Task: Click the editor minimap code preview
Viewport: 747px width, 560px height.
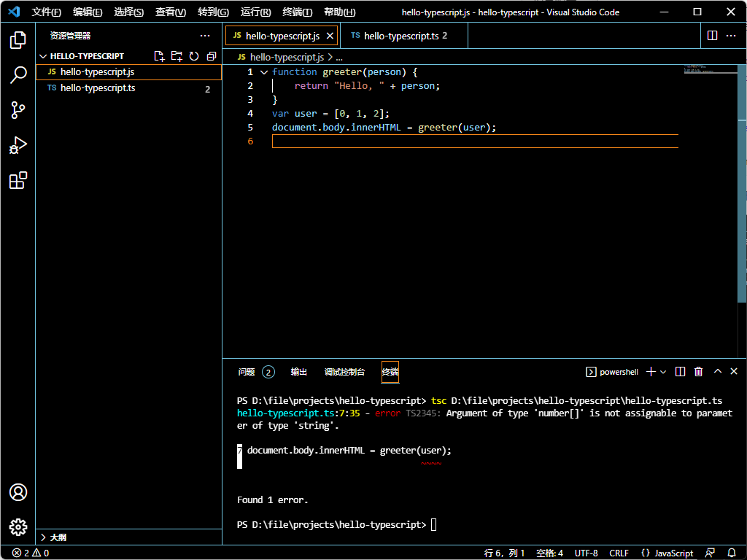Action: pos(700,70)
